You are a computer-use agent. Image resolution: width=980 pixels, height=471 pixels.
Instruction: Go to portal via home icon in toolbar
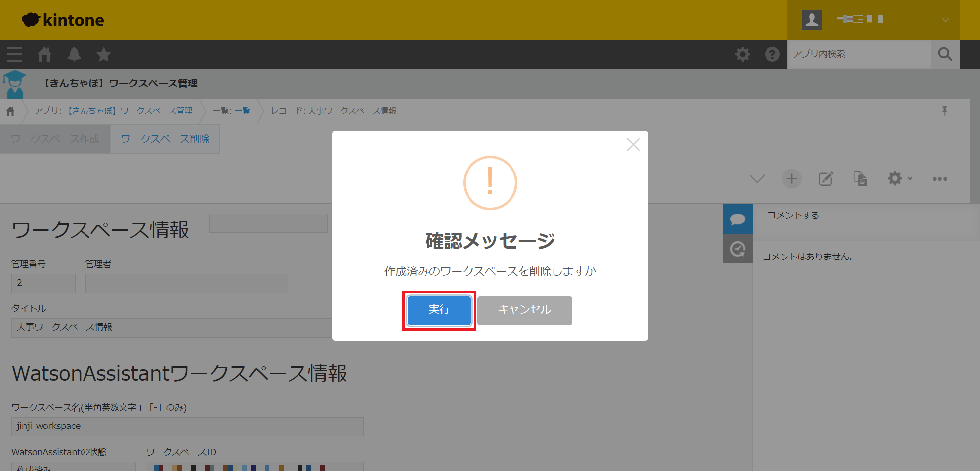point(44,54)
